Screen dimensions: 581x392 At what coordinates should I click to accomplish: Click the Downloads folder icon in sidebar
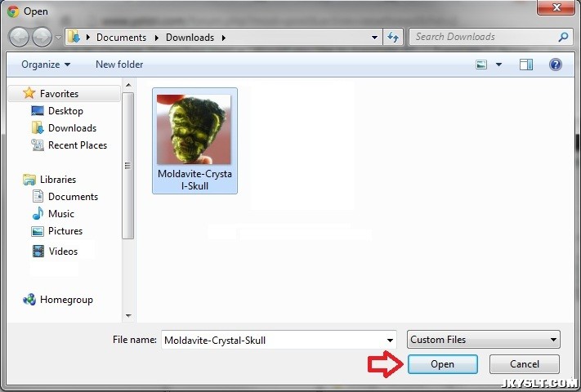(x=38, y=128)
